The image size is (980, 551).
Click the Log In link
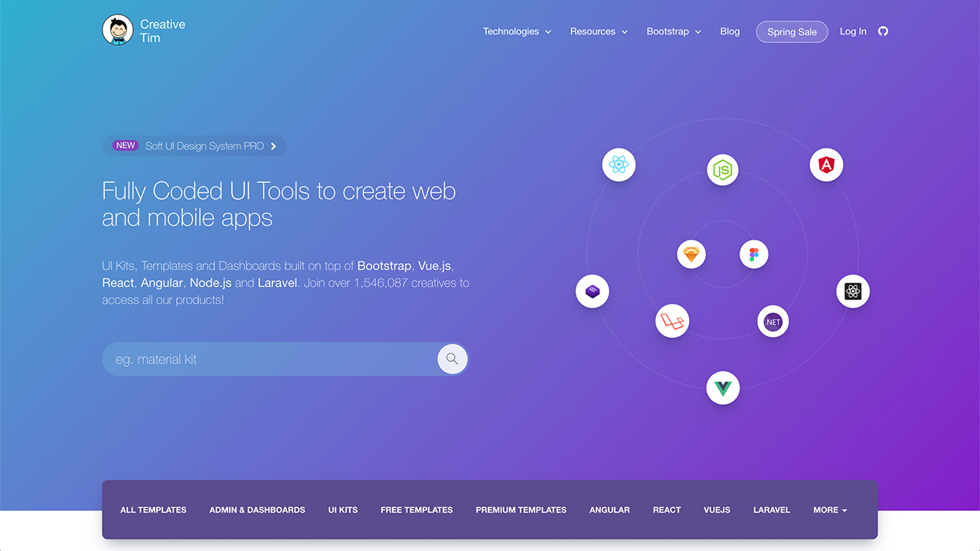(853, 31)
